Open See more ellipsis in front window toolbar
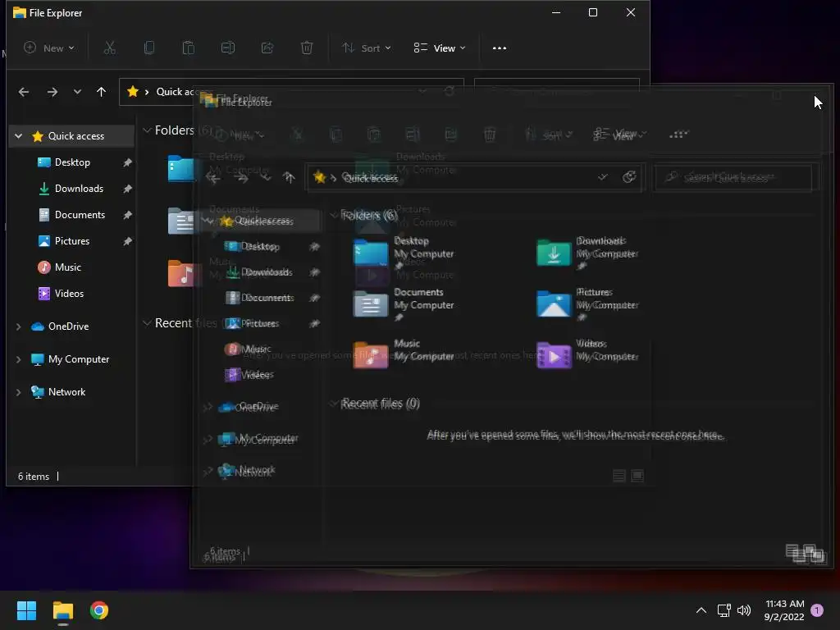Viewport: 840px width, 630px height. click(x=678, y=134)
